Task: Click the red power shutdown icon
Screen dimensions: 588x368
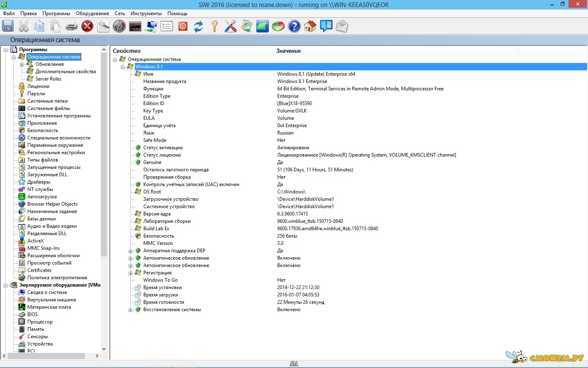Action: (x=183, y=27)
